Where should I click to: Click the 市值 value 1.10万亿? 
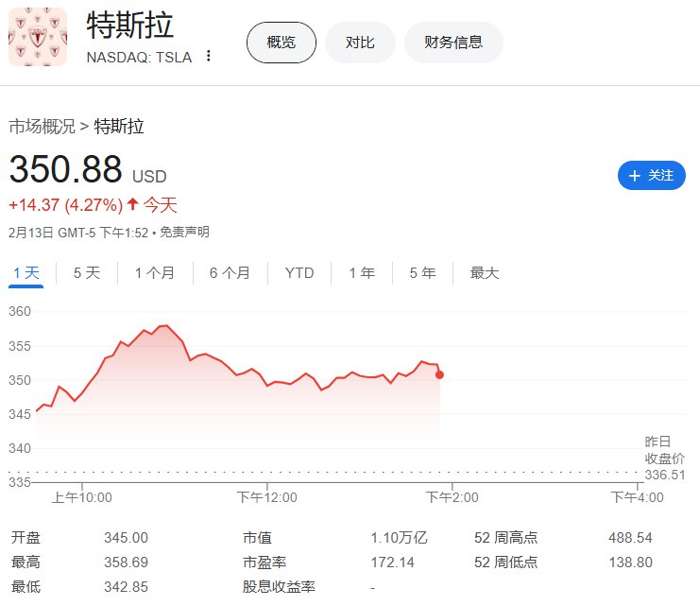[x=399, y=538]
